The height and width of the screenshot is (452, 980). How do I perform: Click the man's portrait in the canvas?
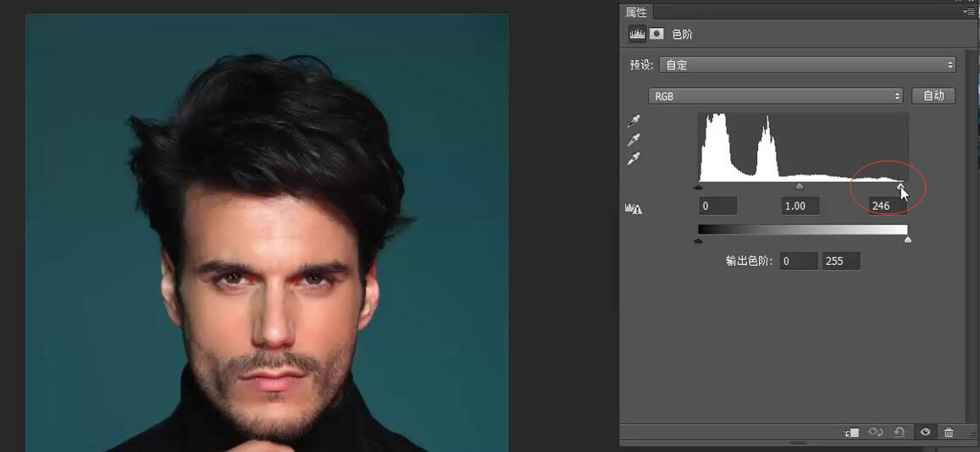[267, 233]
